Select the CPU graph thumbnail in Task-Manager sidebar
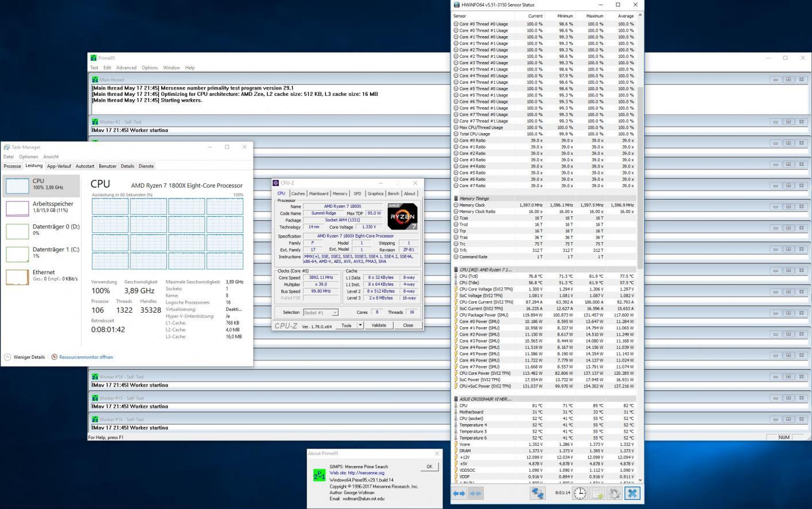 click(x=17, y=185)
